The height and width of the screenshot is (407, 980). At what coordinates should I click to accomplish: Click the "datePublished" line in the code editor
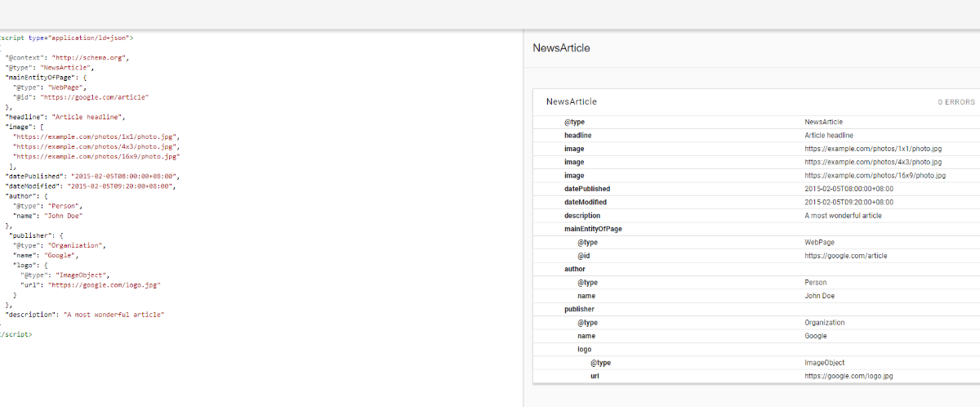(92, 177)
